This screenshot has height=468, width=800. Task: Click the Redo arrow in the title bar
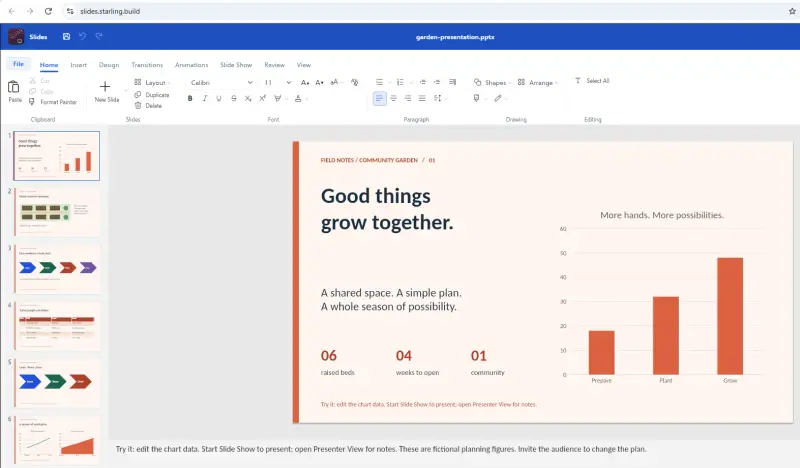point(99,36)
